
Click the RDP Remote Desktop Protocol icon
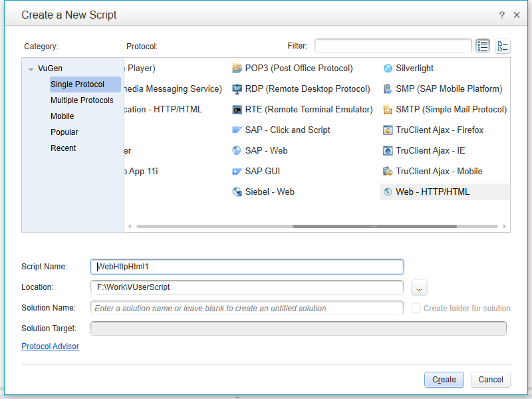coord(237,89)
